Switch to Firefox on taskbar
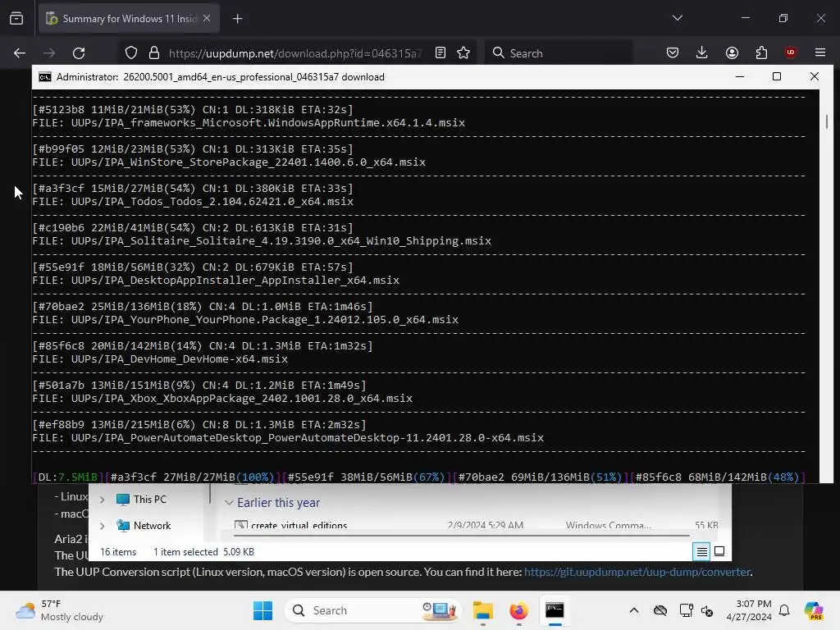Screen dimensions: 840x630 pyautogui.click(x=518, y=610)
